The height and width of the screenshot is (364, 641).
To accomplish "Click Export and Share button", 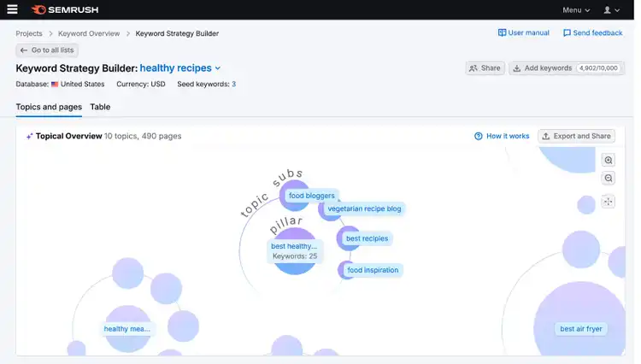I will coord(576,136).
